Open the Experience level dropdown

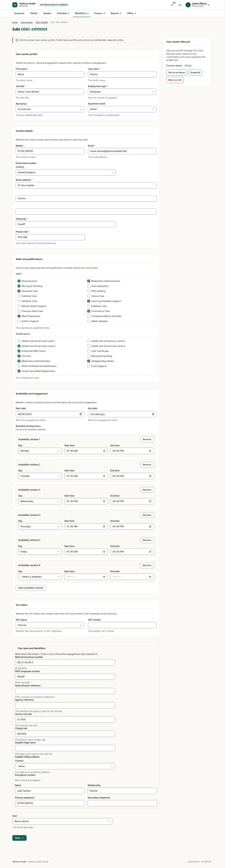[x=122, y=109]
